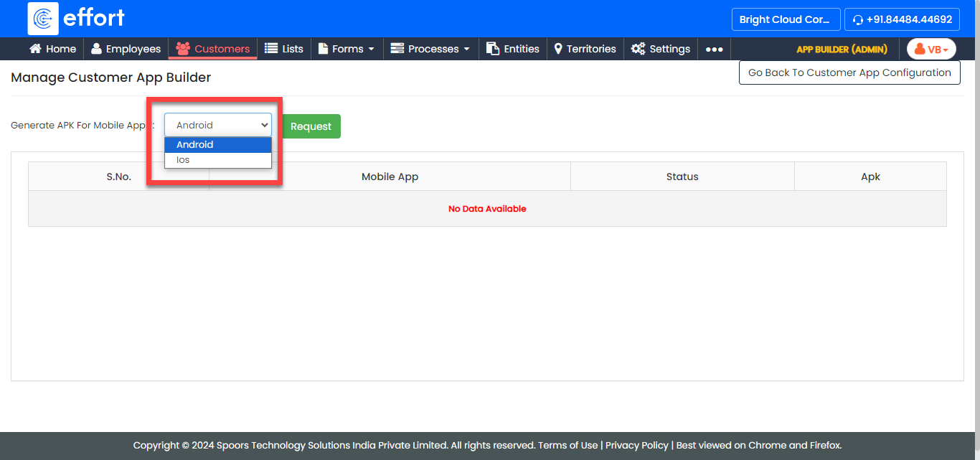The width and height of the screenshot is (980, 460).
Task: Open the Privacy Policy link
Action: (636, 445)
